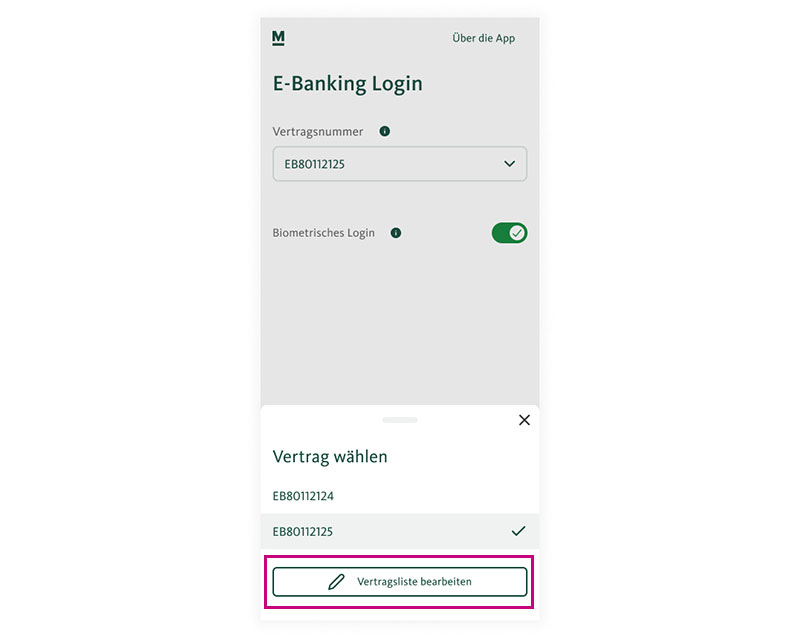Close the Vertrag wählen sheet with X
This screenshot has height=640, width=800.
click(x=524, y=420)
